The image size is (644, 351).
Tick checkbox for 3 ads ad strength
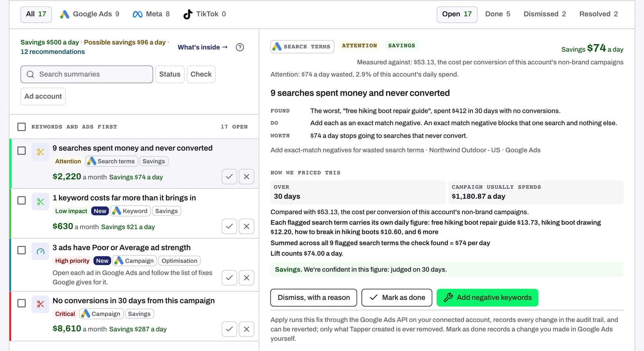pos(22,250)
